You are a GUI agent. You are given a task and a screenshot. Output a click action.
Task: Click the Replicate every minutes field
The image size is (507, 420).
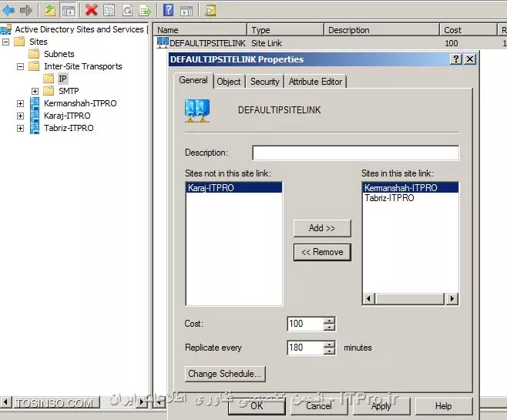pos(305,348)
